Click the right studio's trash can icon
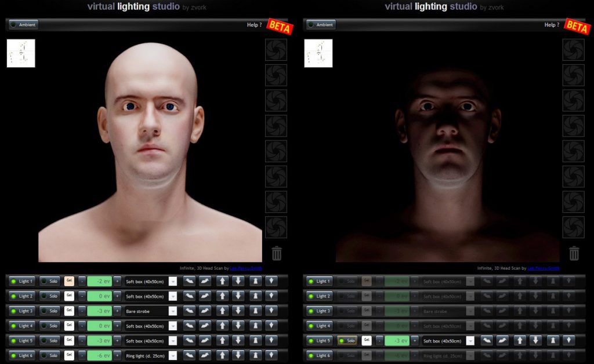Screen dimensions: 594x364 pos(574,253)
